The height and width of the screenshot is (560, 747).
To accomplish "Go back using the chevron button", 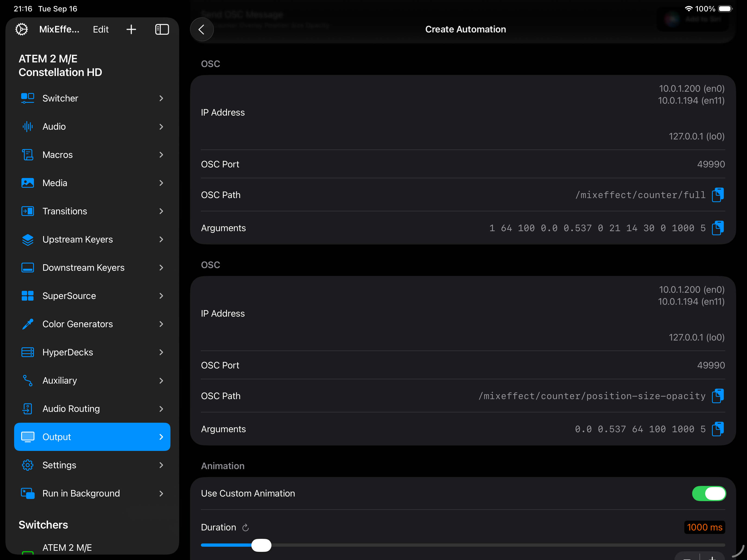I will point(202,29).
